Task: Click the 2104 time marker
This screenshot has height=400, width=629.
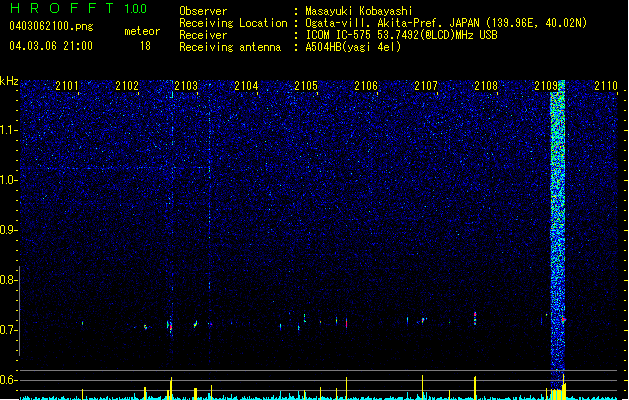Action: 246,85
